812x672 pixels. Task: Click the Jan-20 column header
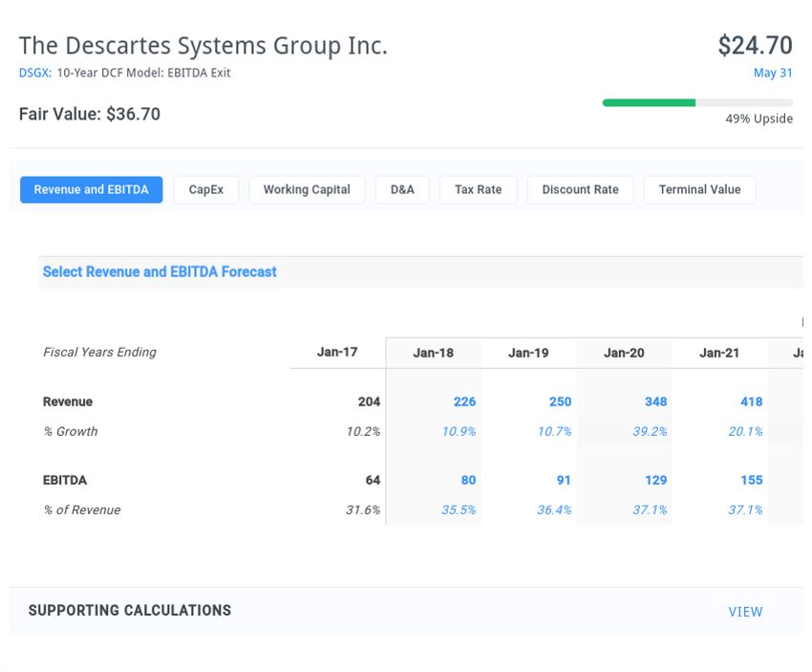(x=624, y=353)
